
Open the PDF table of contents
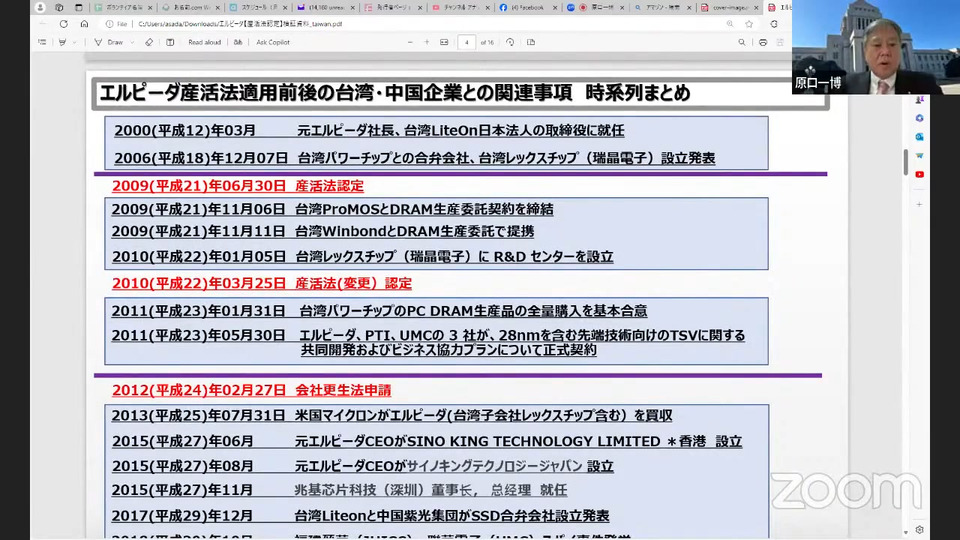click(x=42, y=42)
